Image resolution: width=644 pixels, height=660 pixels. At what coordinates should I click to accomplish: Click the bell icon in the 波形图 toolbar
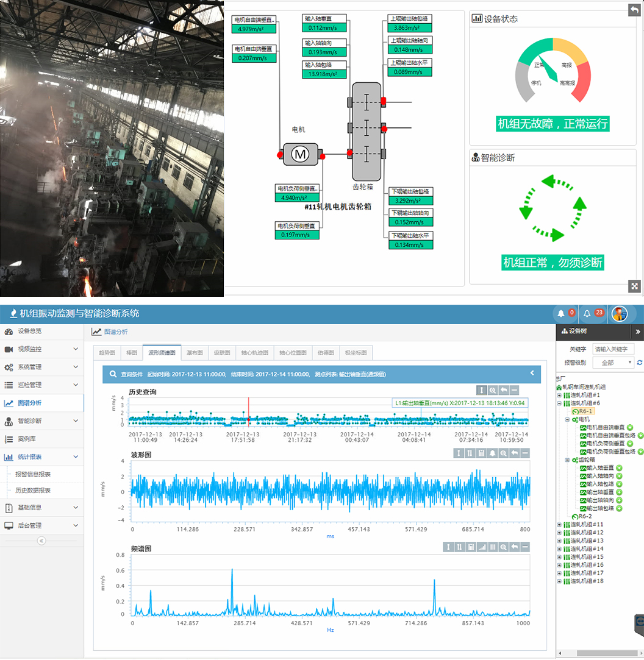(x=492, y=453)
